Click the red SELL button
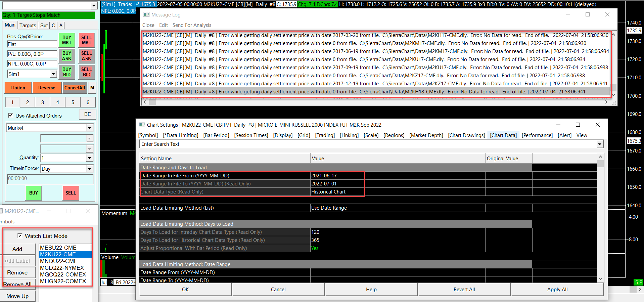 coord(71,193)
